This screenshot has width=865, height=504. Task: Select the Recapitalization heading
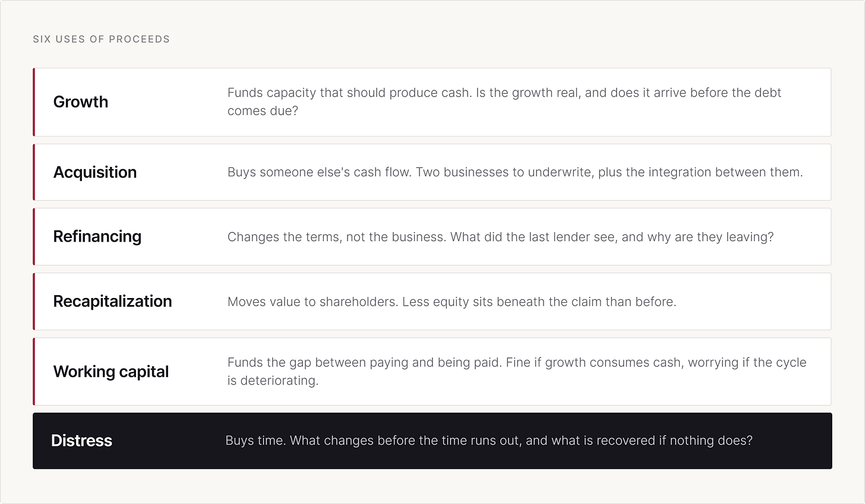pos(113,301)
